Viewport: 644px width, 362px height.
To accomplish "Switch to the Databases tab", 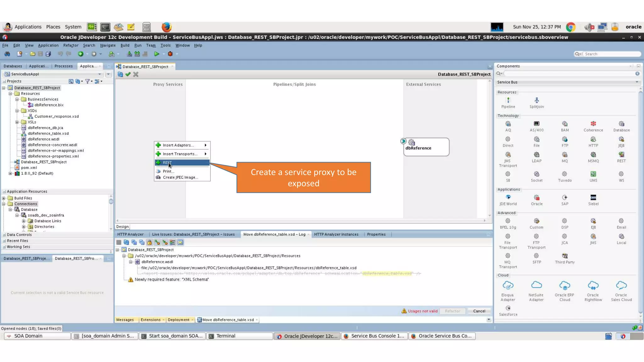I will click(x=13, y=66).
